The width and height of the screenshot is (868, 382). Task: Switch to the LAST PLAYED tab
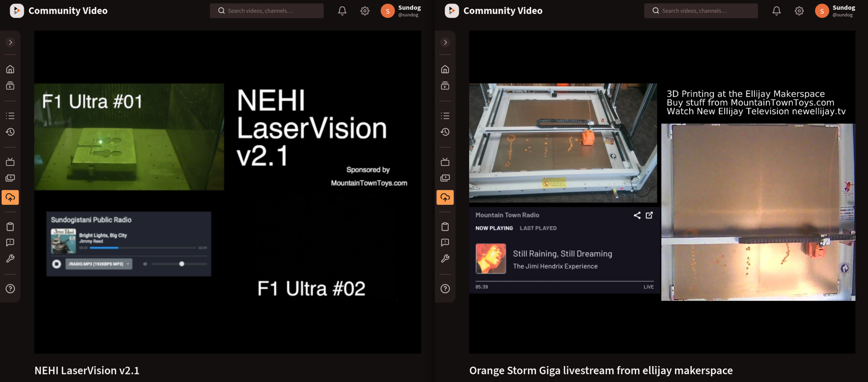[x=538, y=228]
